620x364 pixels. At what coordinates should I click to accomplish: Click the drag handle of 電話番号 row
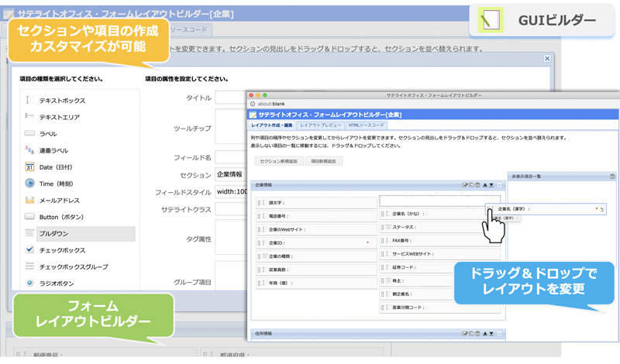pos(260,216)
